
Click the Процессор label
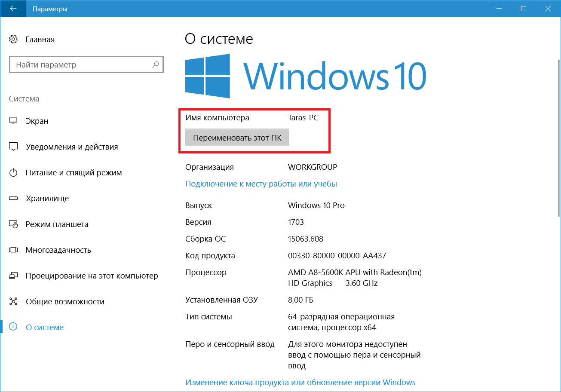206,273
